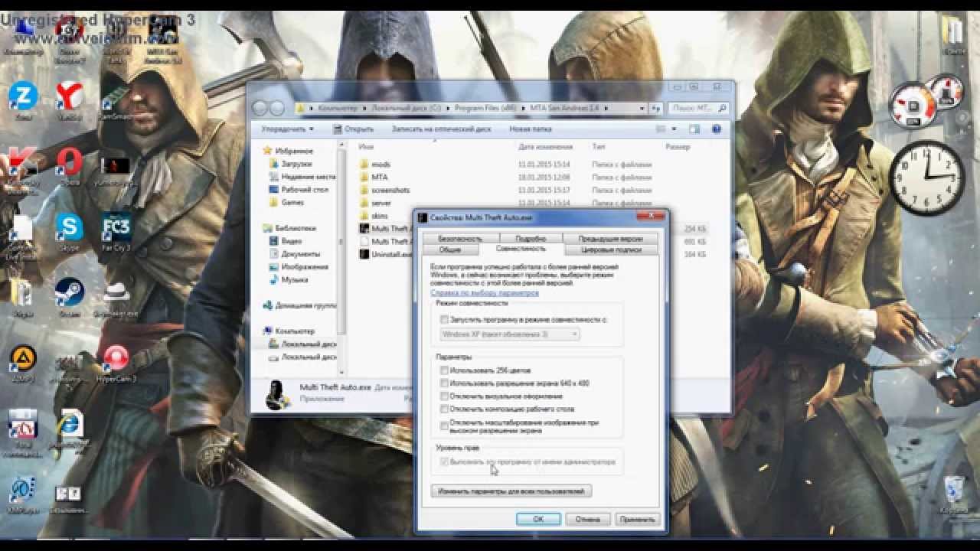The height and width of the screenshot is (551, 980).
Task: Switch to the Цифровые подписи tab
Action: (x=610, y=249)
